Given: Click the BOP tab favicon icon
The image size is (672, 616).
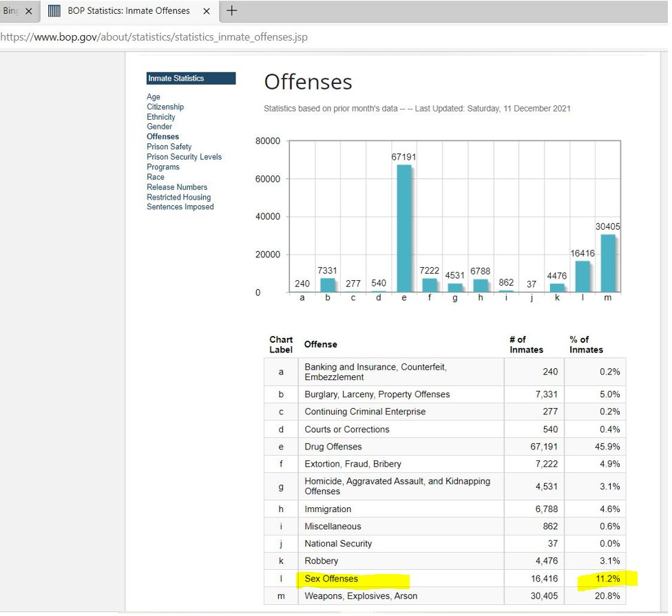Looking at the screenshot, I should (x=54, y=11).
